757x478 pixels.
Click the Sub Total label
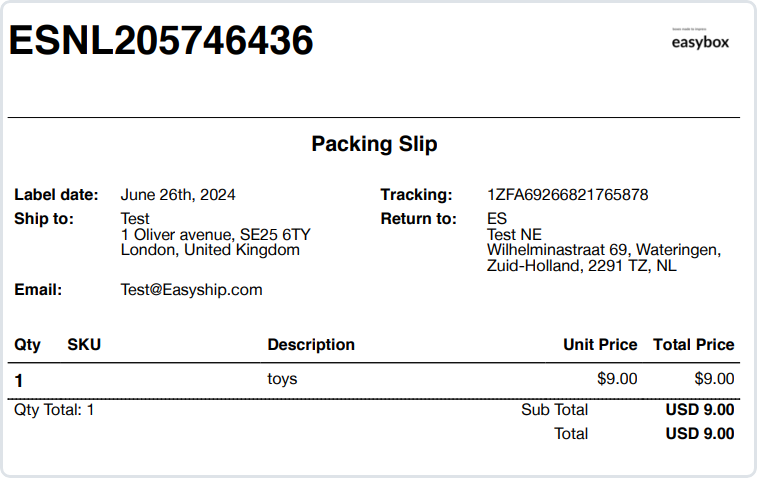point(554,409)
